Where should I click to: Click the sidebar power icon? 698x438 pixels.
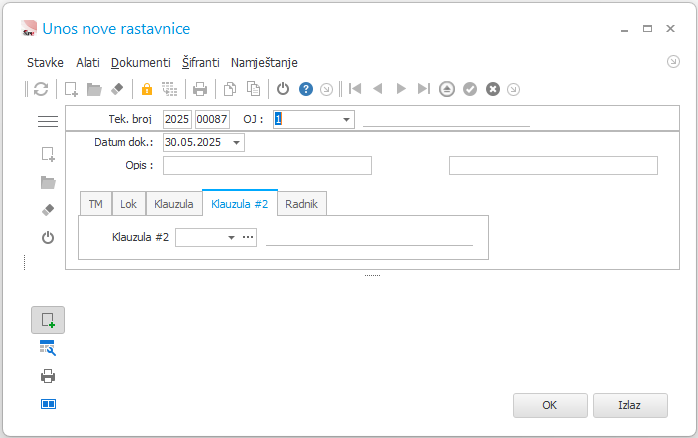point(48,238)
